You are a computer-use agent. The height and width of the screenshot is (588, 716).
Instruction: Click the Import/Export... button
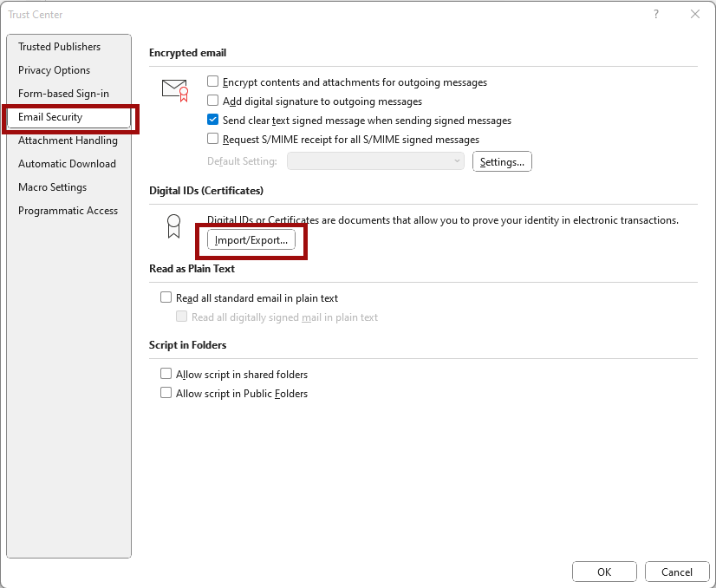(x=251, y=240)
